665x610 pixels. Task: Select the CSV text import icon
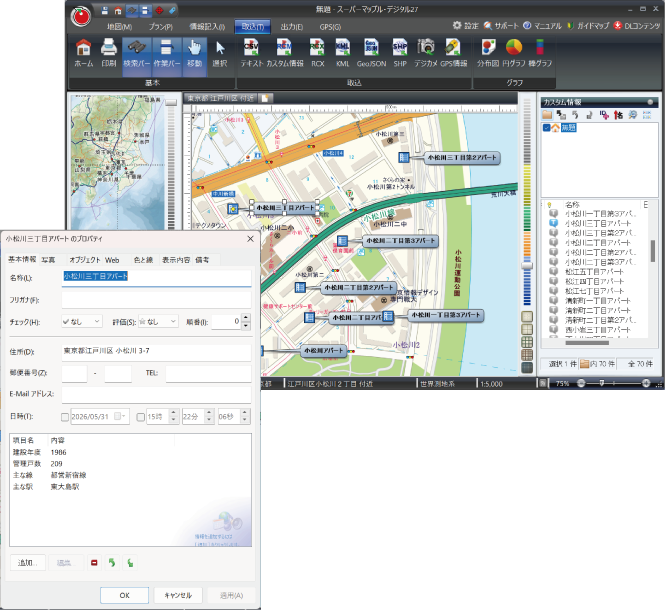[252, 54]
